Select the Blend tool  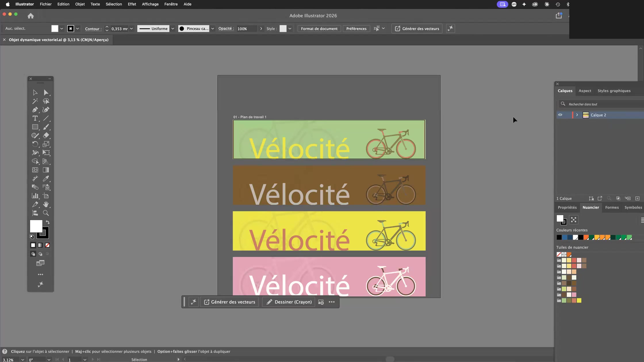[x=35, y=187]
